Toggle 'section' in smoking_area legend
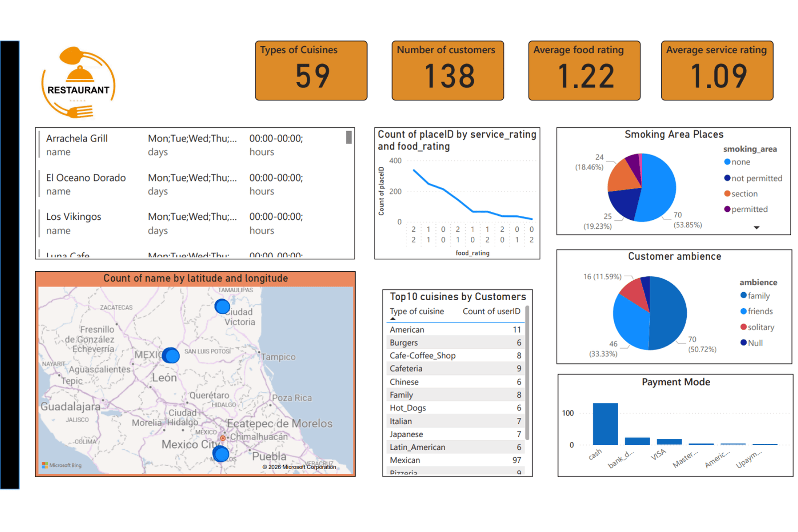Viewport: 798px width, 532px height. (x=744, y=194)
